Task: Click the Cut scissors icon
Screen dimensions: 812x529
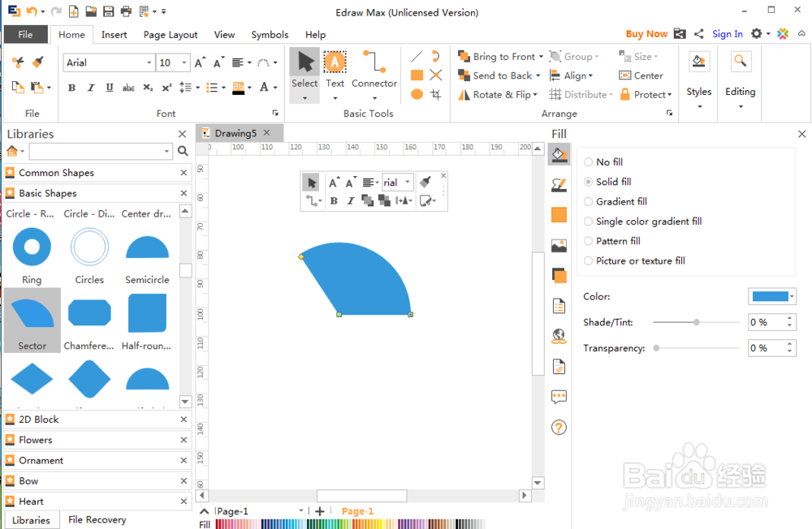Action: (x=18, y=62)
